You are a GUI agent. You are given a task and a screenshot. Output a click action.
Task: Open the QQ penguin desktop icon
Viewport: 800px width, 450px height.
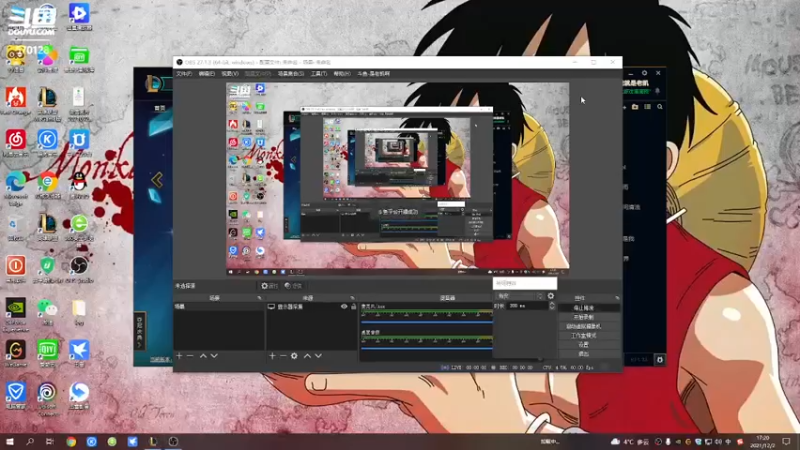point(79,182)
